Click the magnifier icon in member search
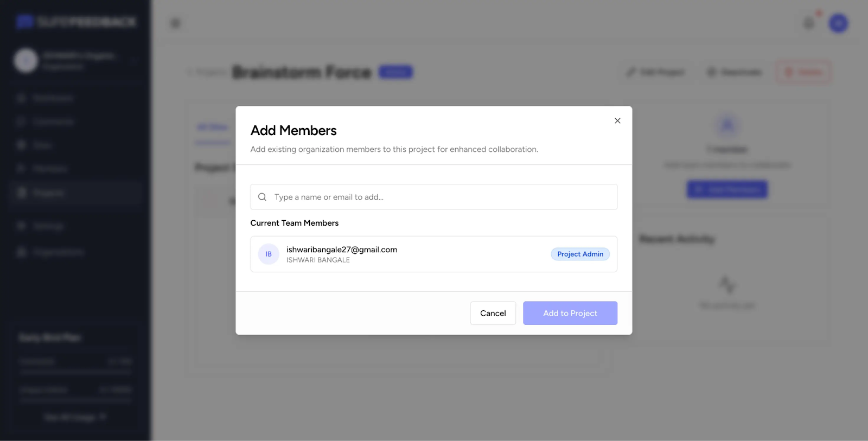Image resolution: width=868 pixels, height=441 pixels. (262, 197)
